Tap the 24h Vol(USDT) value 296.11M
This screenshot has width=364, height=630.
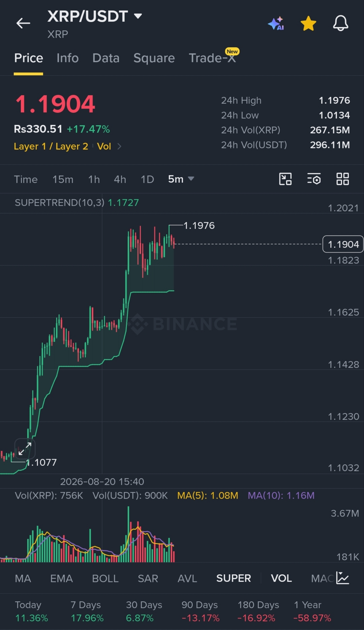tap(330, 145)
